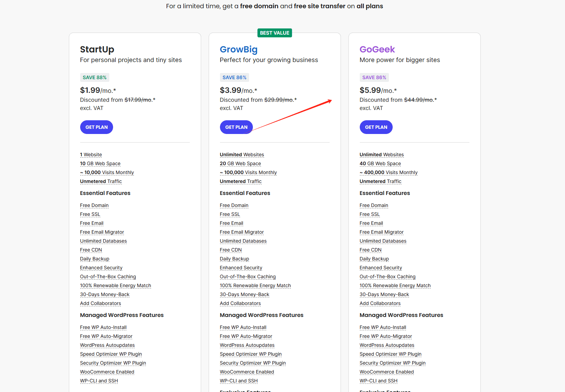Image resolution: width=565 pixels, height=392 pixels.
Task: Click 'Add Collaborators' in GoGeek plan
Action: click(380, 303)
